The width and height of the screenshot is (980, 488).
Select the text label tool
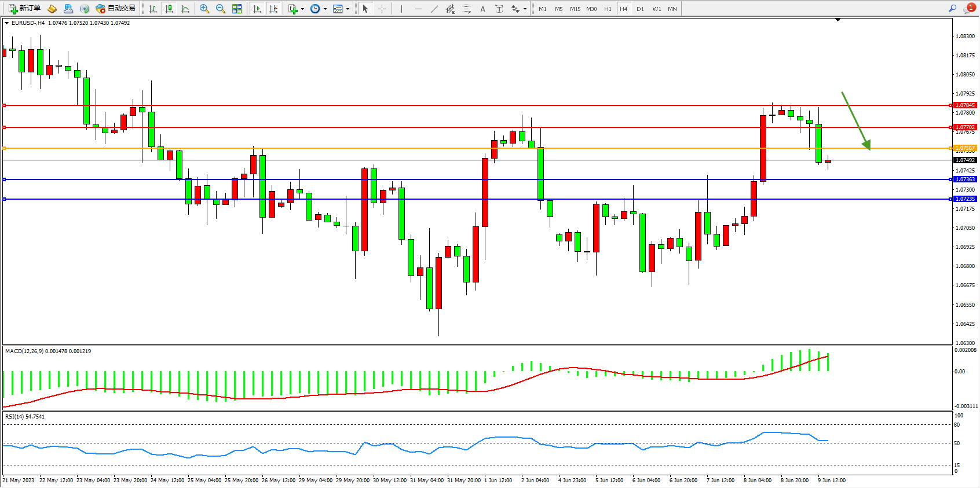click(482, 9)
